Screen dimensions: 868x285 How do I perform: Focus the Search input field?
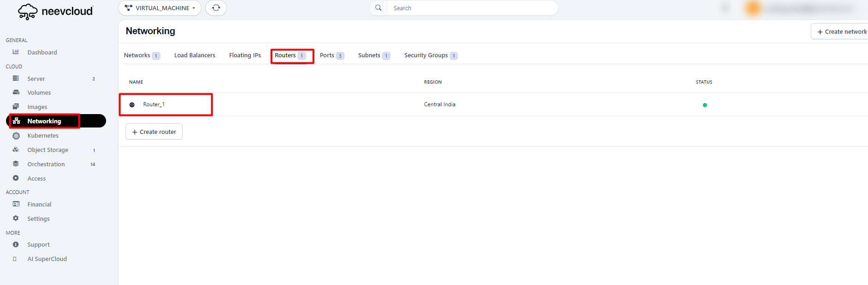[x=470, y=8]
